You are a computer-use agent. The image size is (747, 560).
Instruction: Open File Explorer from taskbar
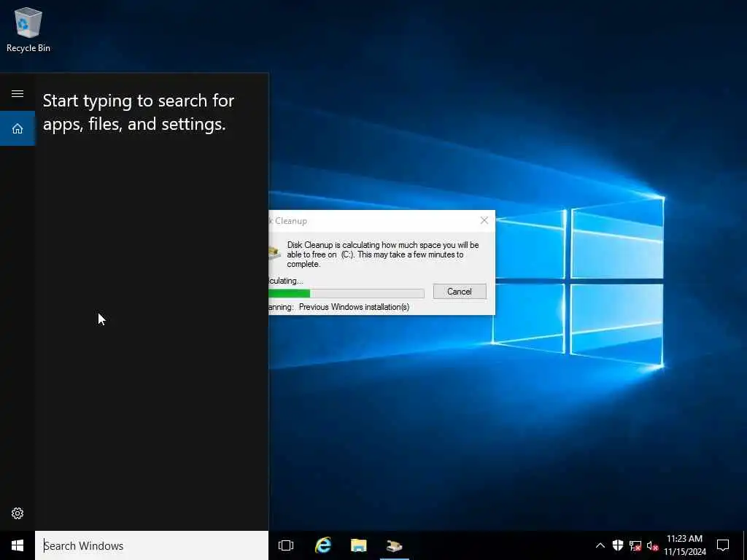pyautogui.click(x=359, y=545)
